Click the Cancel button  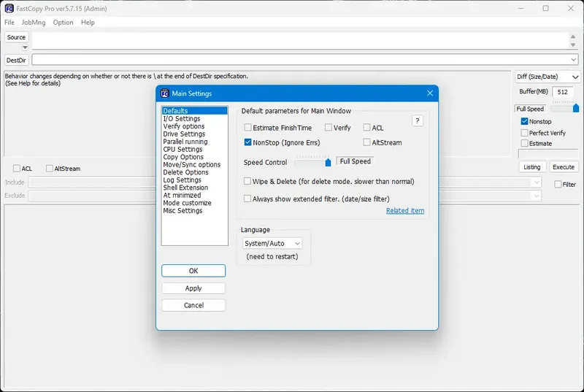tap(193, 305)
